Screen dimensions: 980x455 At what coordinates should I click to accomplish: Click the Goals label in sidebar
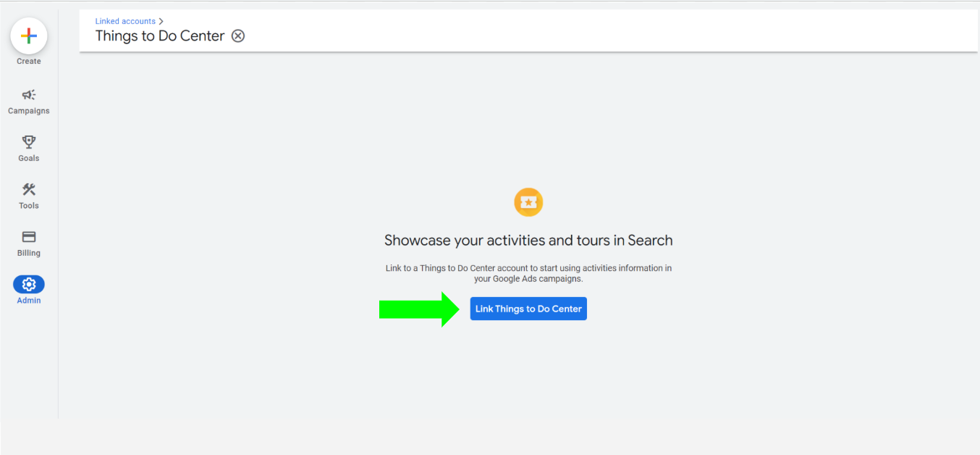[x=29, y=158]
